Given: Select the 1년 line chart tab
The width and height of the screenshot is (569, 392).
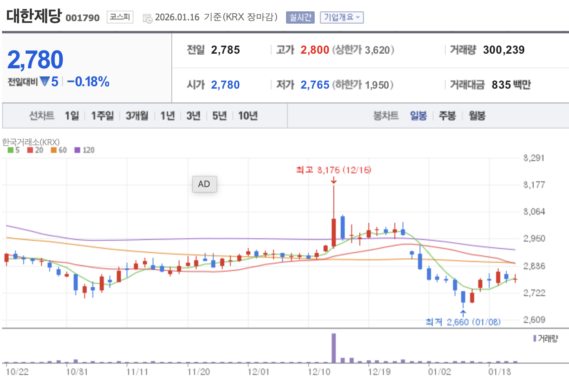Looking at the screenshot, I should point(168,116).
